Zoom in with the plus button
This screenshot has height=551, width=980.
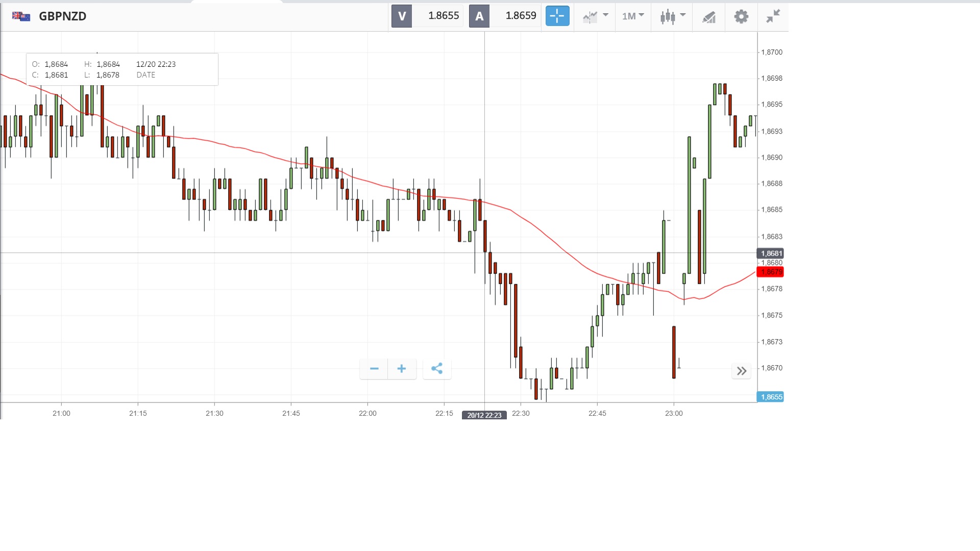click(402, 369)
